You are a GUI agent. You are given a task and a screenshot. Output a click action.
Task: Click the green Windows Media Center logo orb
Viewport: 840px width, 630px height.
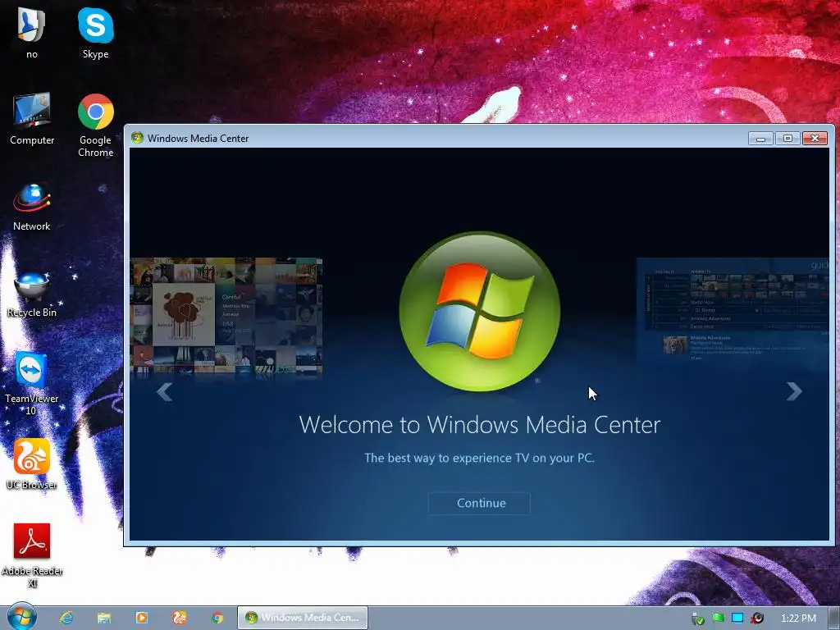[479, 311]
